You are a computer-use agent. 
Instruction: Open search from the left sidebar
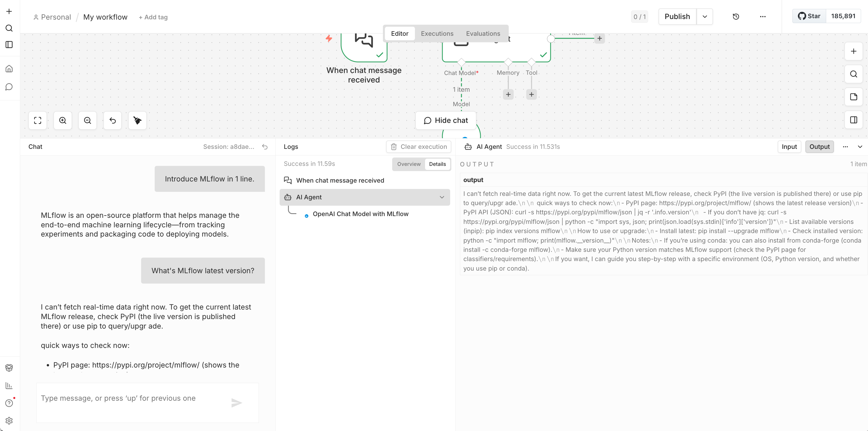click(x=9, y=28)
